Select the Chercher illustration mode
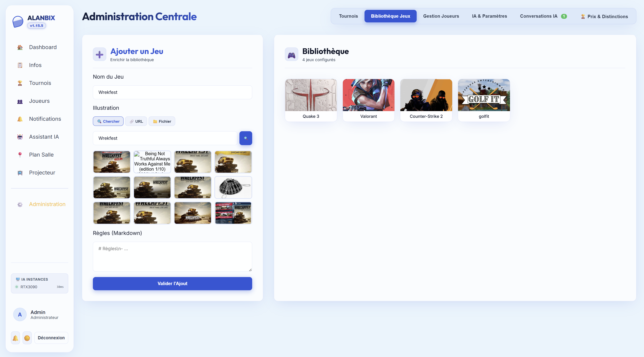 (108, 121)
